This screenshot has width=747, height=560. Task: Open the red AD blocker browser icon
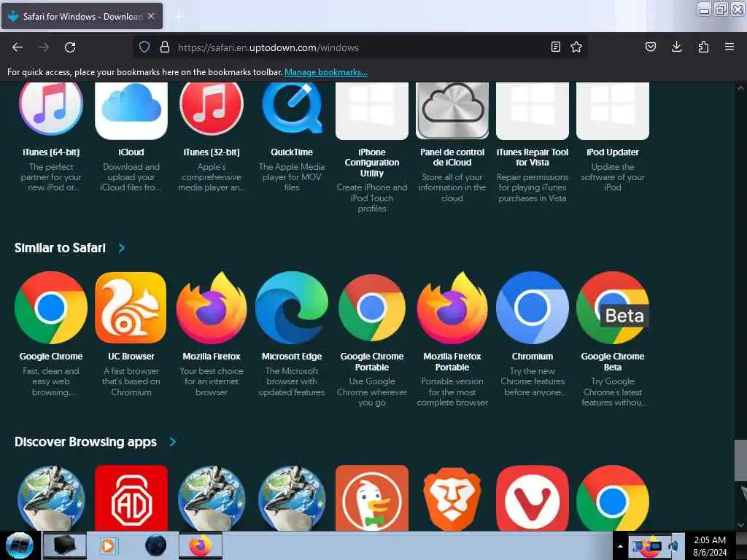click(x=131, y=498)
